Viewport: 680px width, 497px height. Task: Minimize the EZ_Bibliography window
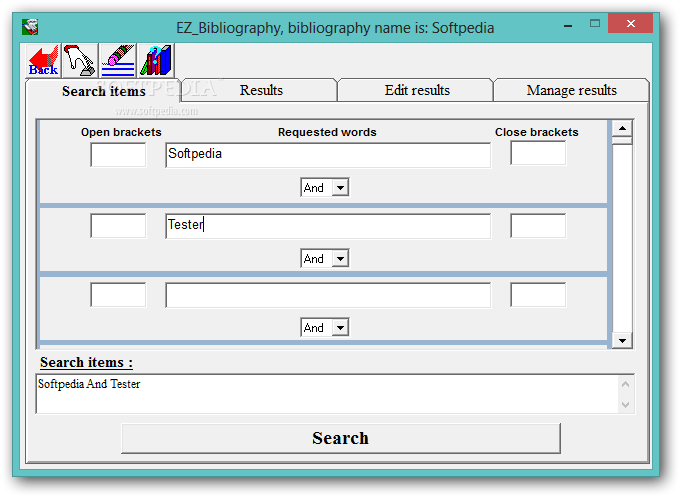(x=568, y=26)
